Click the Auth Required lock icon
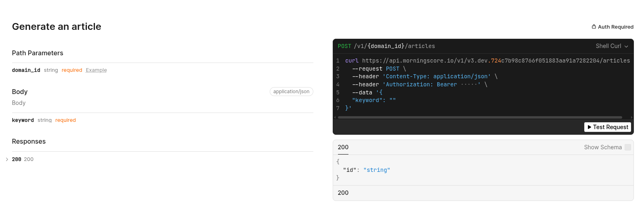Image resolution: width=644 pixels, height=211 pixels. (x=594, y=27)
